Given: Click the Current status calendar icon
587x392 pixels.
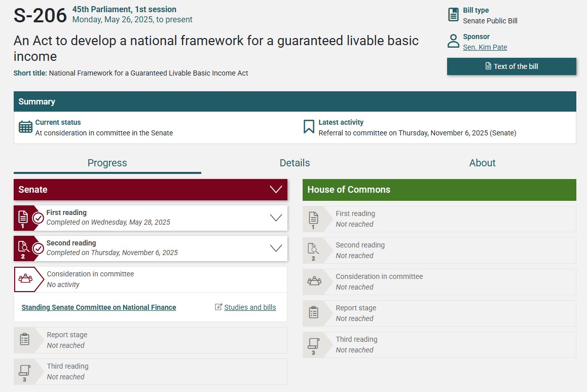Looking at the screenshot, I should 25,127.
